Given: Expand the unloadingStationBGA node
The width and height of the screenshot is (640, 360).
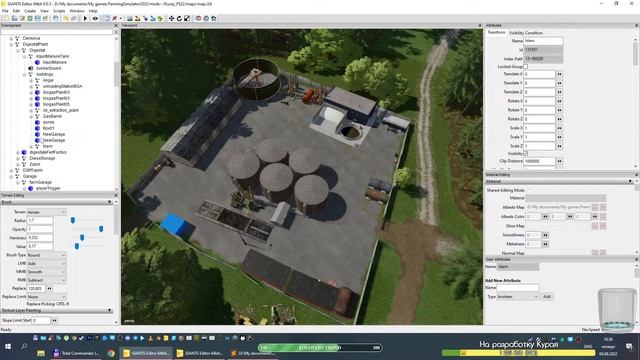Looking at the screenshot, I should click(31, 86).
